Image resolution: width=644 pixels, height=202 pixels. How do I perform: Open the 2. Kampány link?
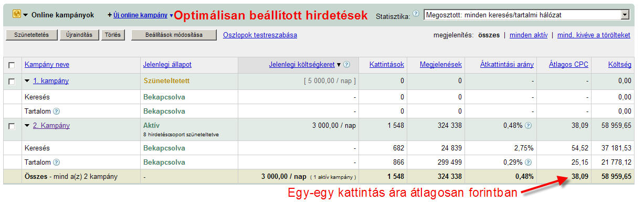coord(51,126)
